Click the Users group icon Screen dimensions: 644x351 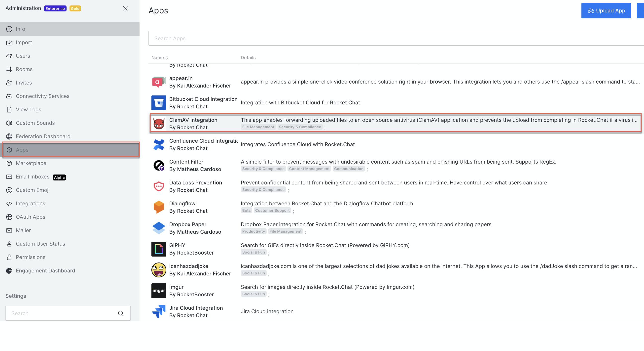tap(9, 56)
